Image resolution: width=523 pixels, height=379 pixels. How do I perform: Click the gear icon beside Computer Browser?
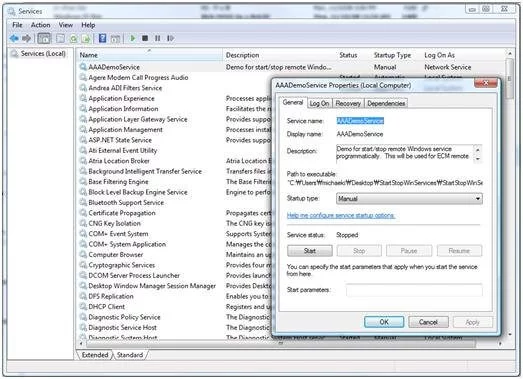[83, 255]
